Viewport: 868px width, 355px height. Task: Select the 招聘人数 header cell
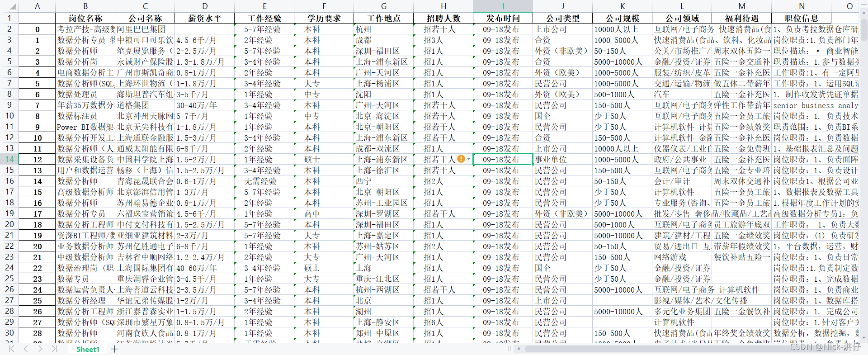click(x=443, y=18)
